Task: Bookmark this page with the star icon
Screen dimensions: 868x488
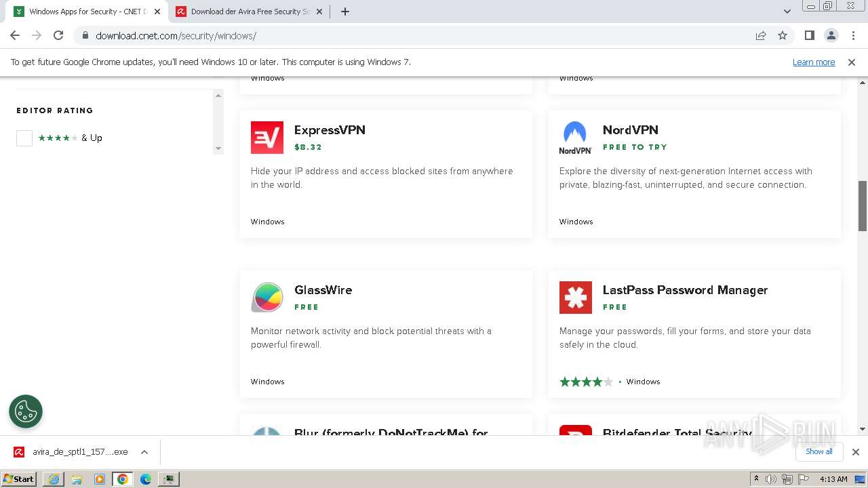Action: [x=783, y=35]
